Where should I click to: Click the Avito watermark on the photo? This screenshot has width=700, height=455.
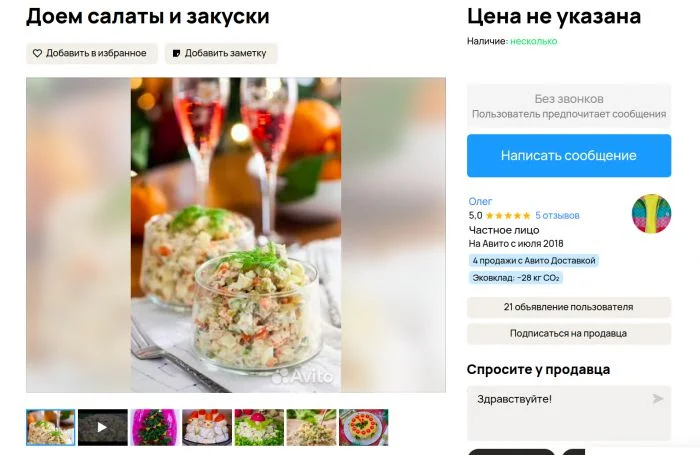[x=303, y=376]
